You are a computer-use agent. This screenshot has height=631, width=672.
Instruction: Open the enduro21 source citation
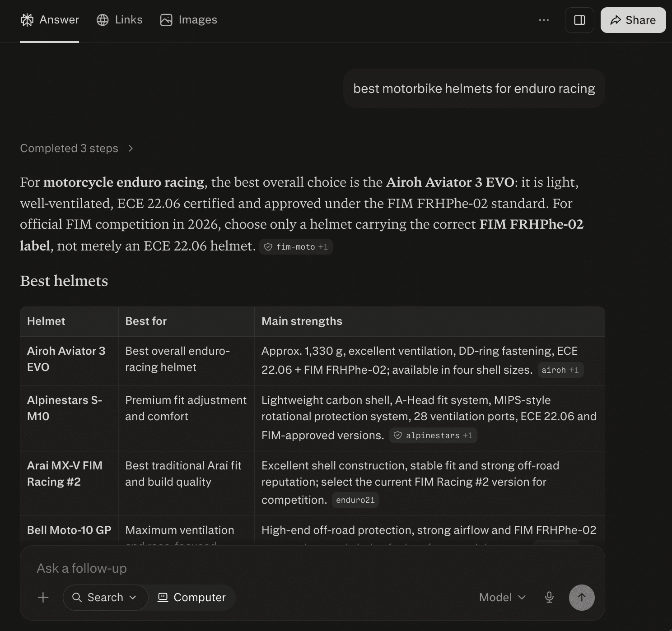(x=355, y=500)
